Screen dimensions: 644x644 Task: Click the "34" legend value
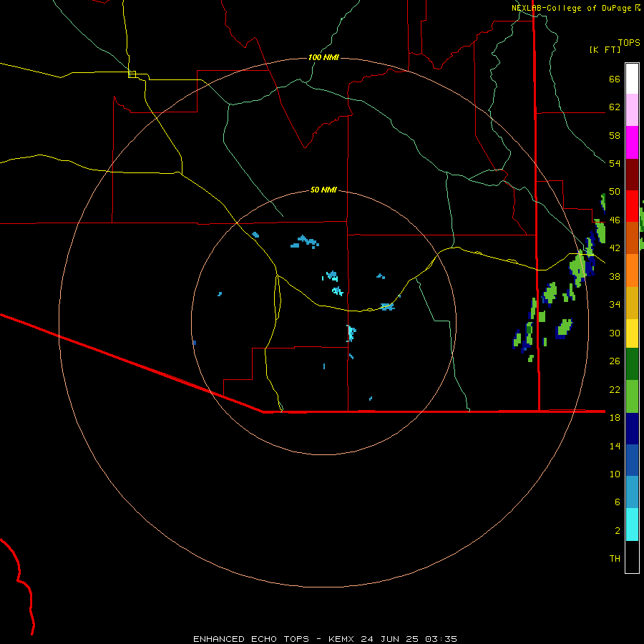coord(615,305)
